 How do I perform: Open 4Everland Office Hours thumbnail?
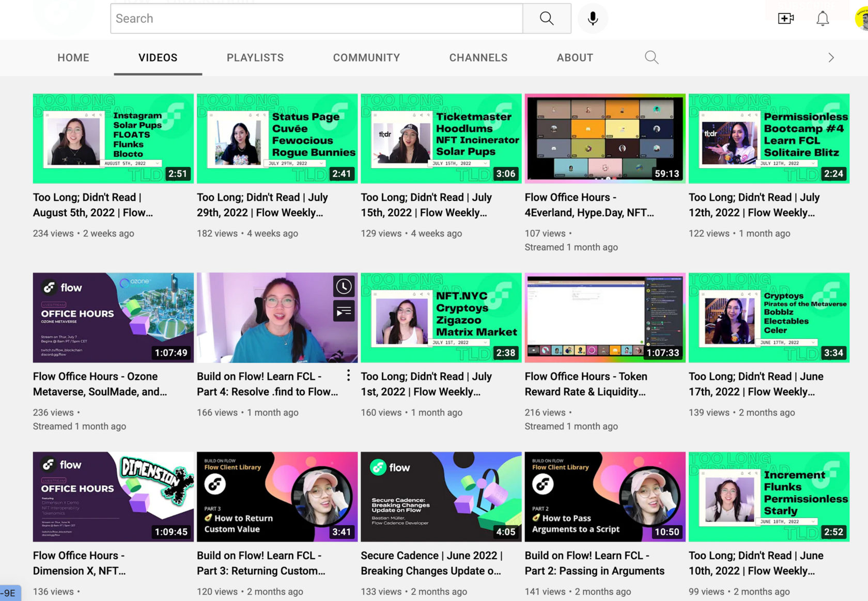pos(605,138)
